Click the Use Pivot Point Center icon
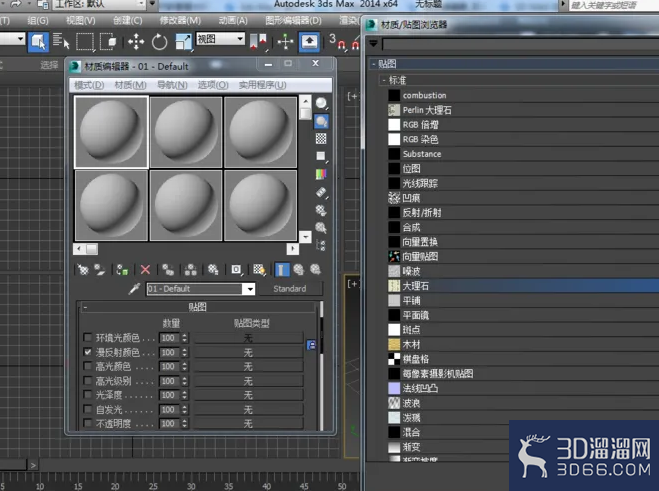The width and height of the screenshot is (659, 491). (x=258, y=42)
